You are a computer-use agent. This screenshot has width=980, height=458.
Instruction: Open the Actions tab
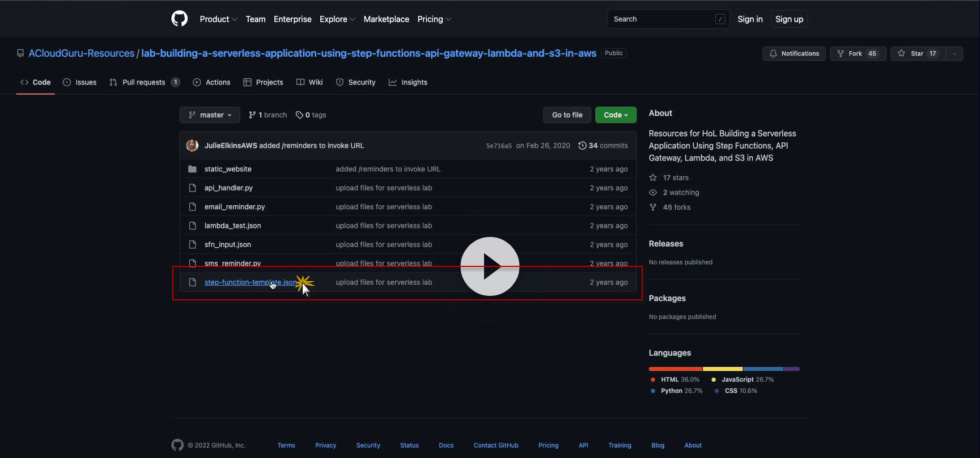coord(211,82)
